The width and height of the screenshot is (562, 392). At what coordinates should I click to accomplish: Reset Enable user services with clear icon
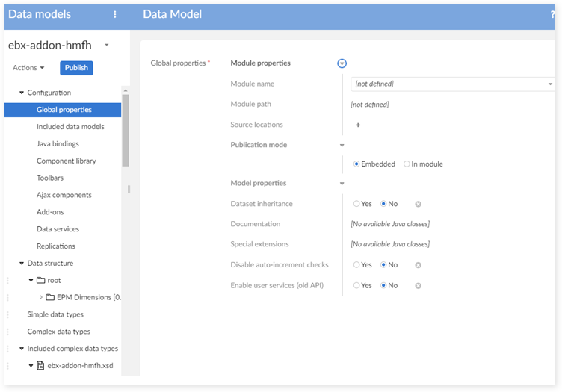click(x=418, y=285)
